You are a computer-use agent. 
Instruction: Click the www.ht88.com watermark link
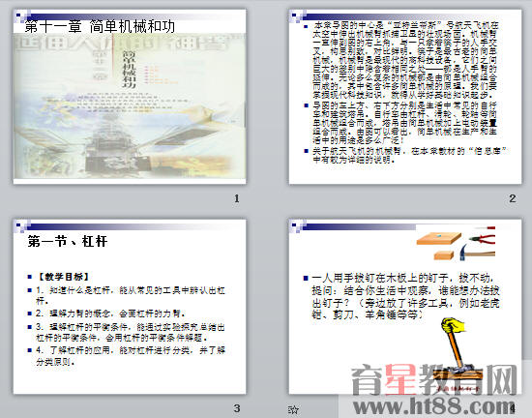click(434, 405)
